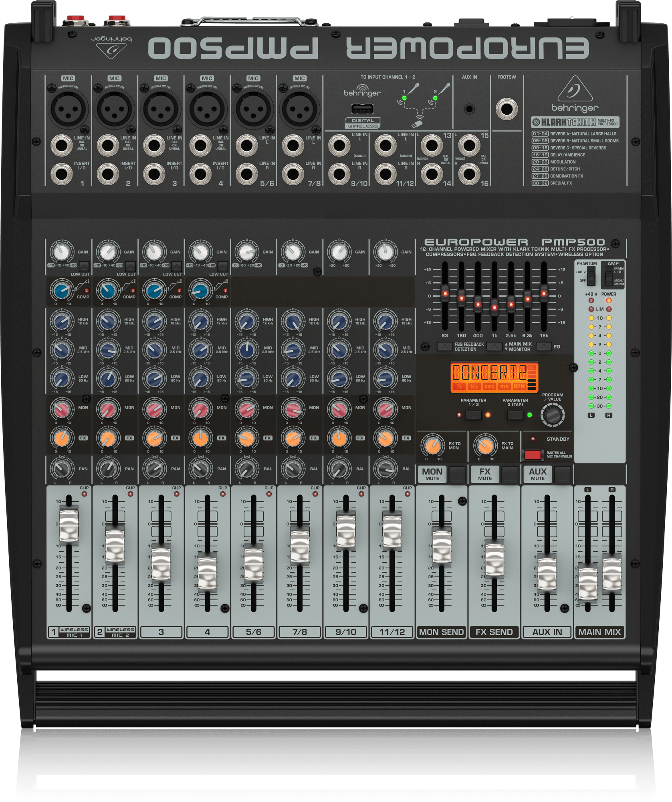672x802 pixels.
Task: Click the FX TO MON knob
Action: click(433, 445)
